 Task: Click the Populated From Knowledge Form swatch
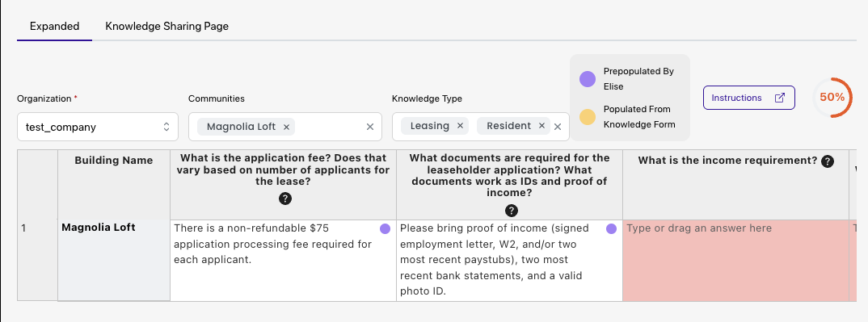click(x=588, y=117)
